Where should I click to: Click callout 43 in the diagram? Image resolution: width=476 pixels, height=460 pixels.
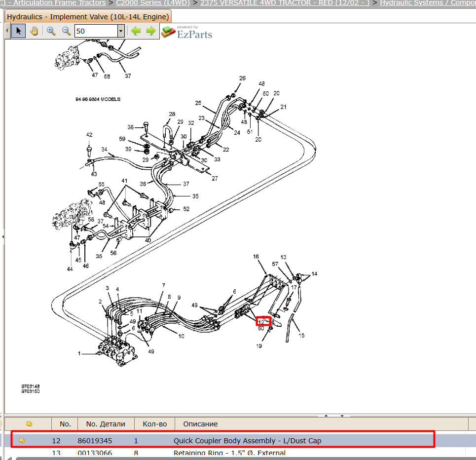click(x=94, y=174)
